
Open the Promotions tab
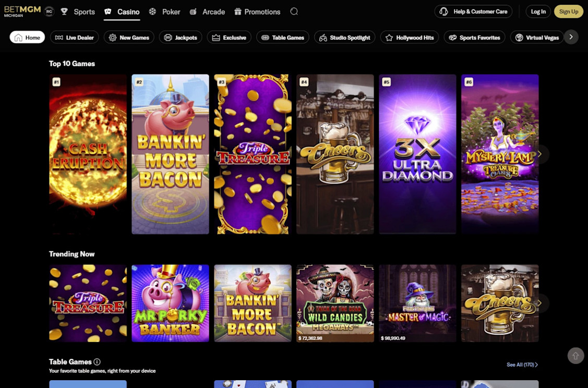coord(257,11)
